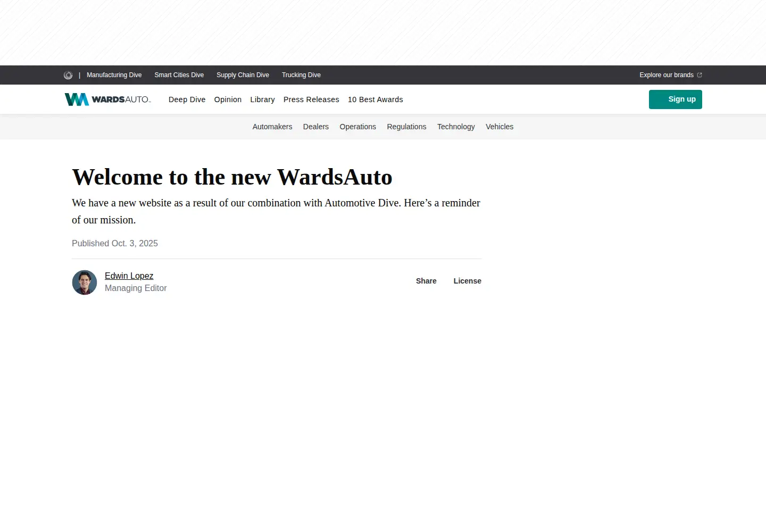Click the License button
The image size is (766, 532).
click(467, 281)
